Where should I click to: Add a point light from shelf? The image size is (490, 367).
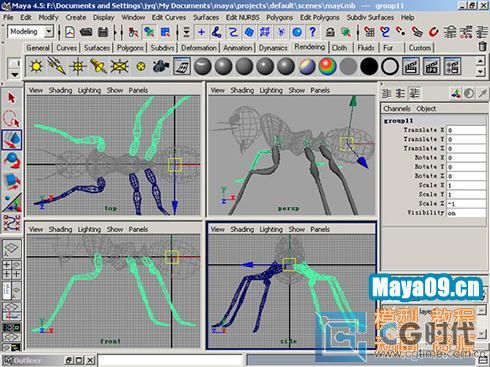coord(77,66)
